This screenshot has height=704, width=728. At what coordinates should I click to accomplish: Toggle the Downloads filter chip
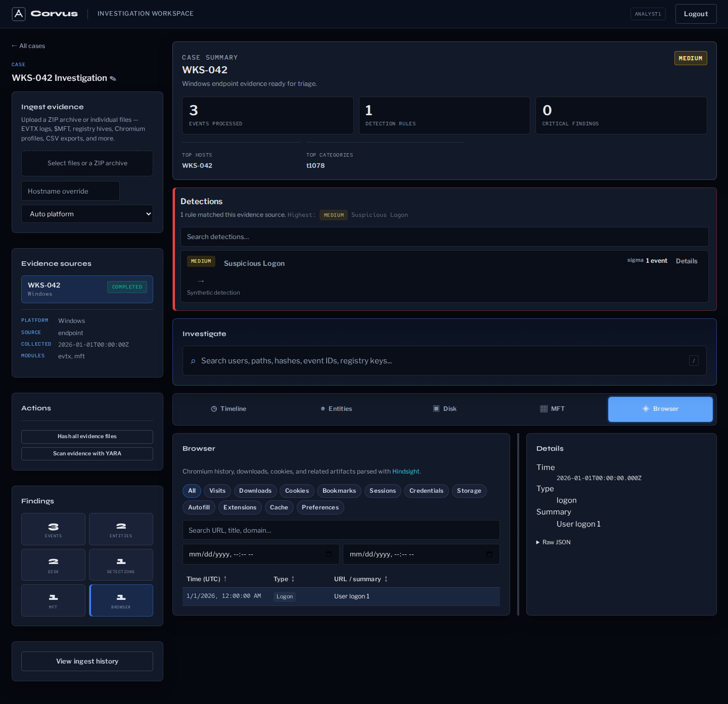[x=255, y=491]
